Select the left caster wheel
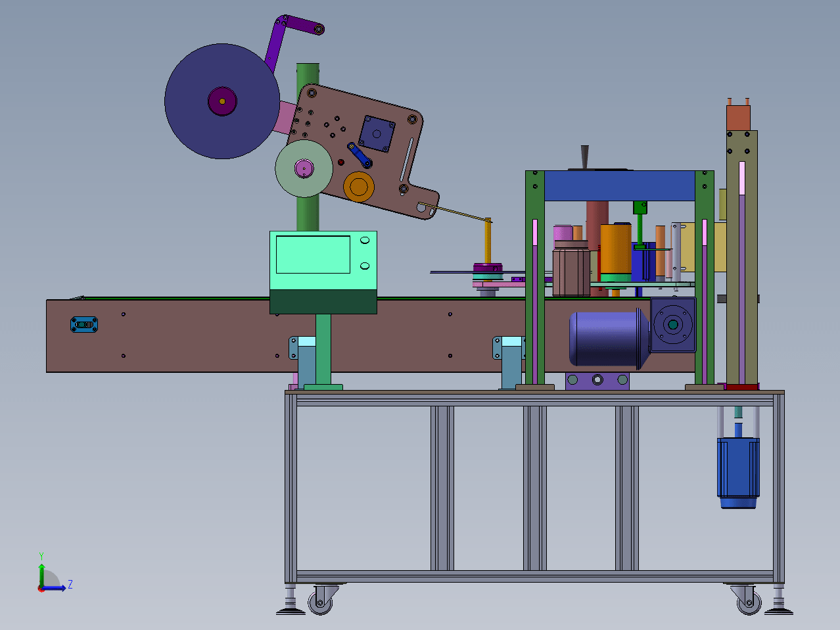The image size is (840, 630). (x=320, y=602)
